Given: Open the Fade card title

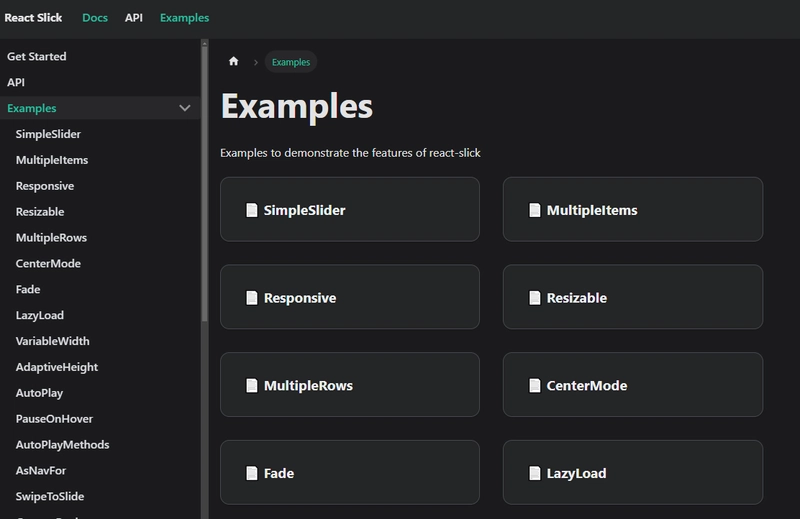Looking at the screenshot, I should pyautogui.click(x=279, y=474).
